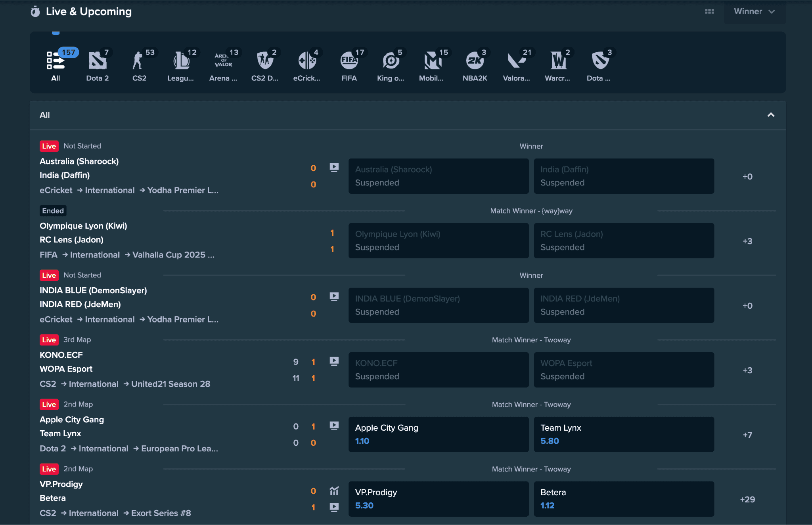812x525 pixels.
Task: Open live stream for Apple City Gang
Action: [334, 426]
